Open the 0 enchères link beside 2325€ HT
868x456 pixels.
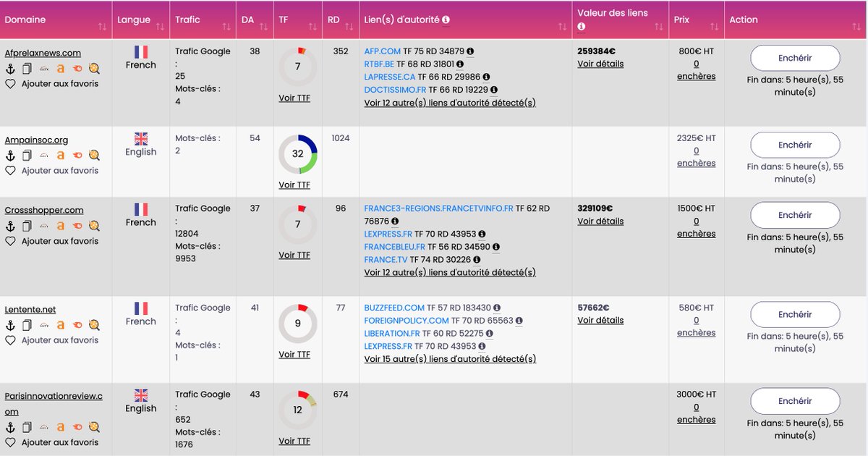click(x=696, y=157)
